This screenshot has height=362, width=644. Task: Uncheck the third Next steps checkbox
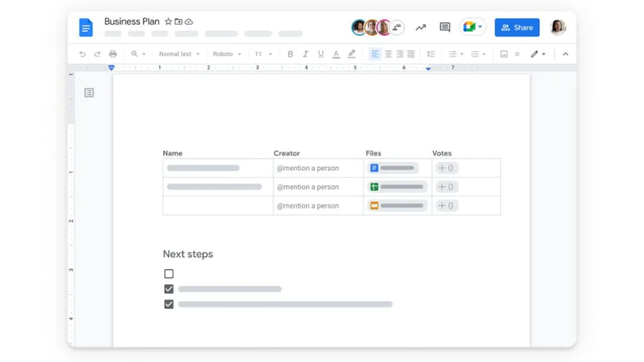pos(169,304)
